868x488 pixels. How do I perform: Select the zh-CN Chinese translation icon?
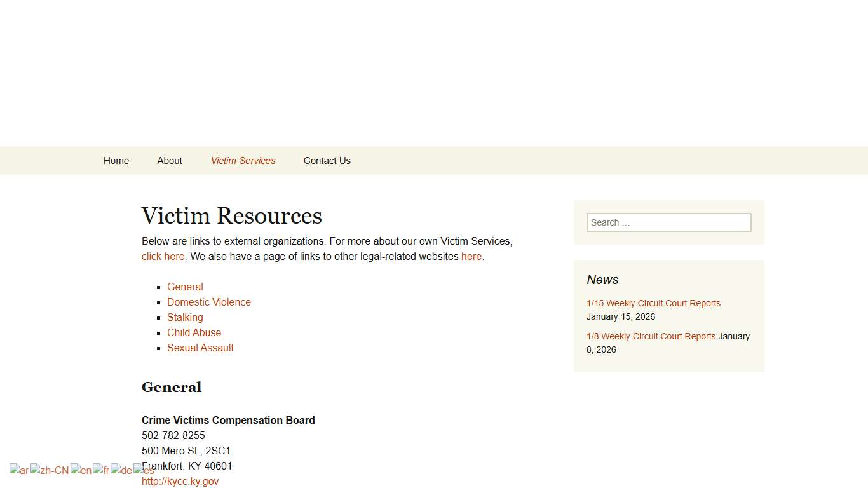[x=49, y=470]
